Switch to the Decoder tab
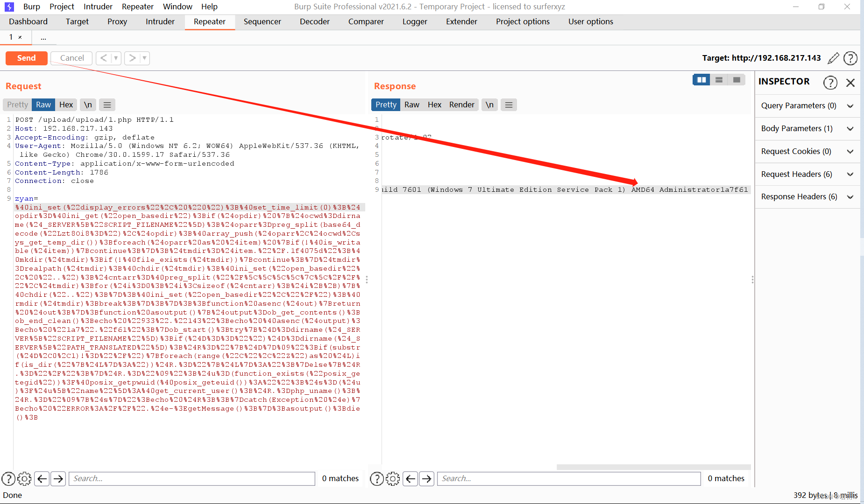Screen dimensions: 864x504 click(x=314, y=21)
